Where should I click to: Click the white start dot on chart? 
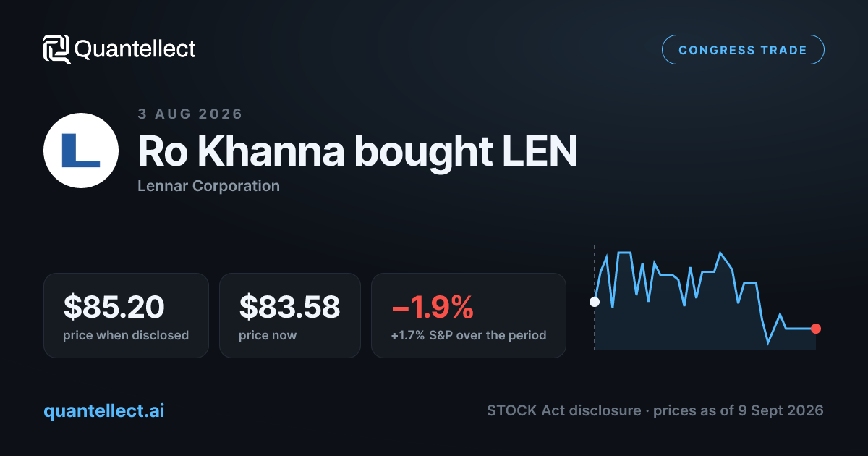[595, 302]
